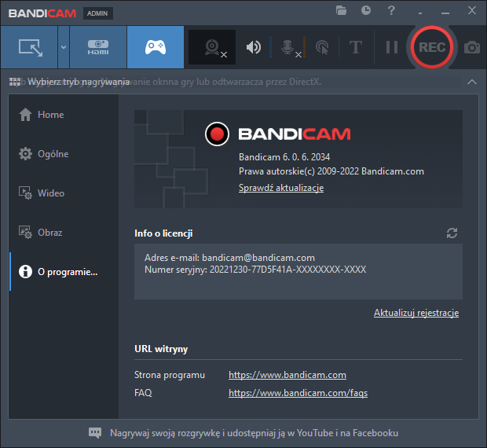487x448 pixels.
Task: Click the serial number text
Action: click(x=255, y=270)
